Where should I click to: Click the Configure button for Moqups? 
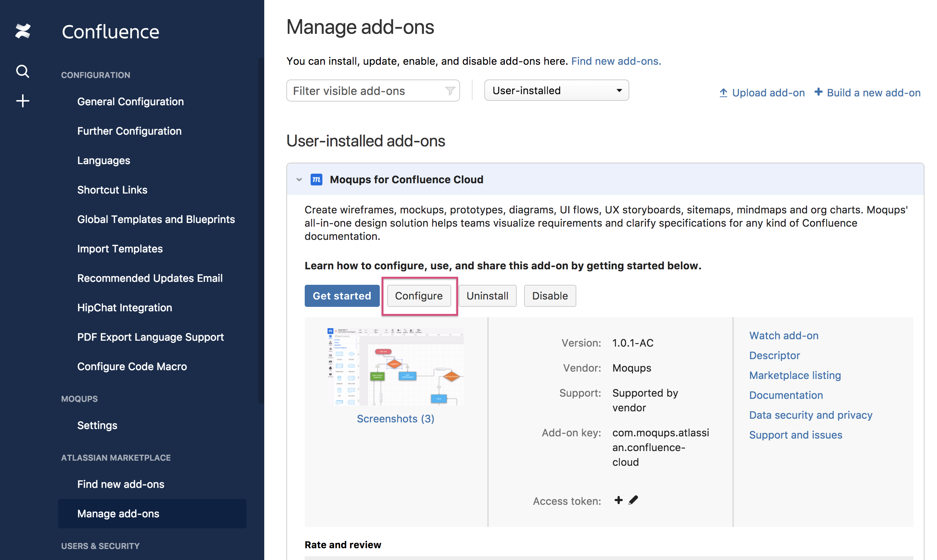(x=418, y=295)
